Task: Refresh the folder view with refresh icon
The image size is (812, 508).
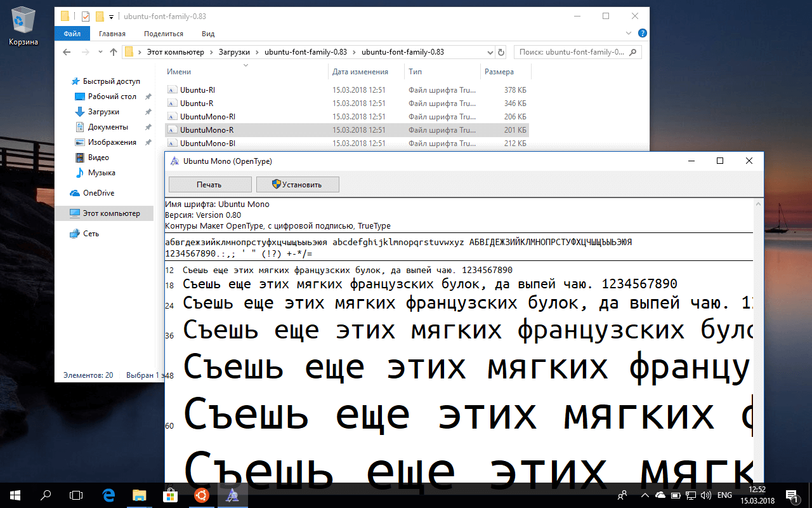Action: coord(502,52)
